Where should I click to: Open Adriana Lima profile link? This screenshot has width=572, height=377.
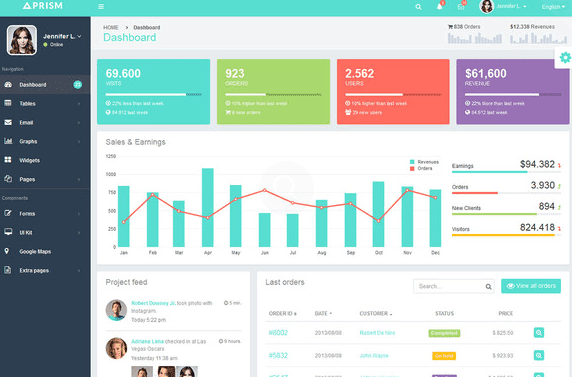pos(147,341)
